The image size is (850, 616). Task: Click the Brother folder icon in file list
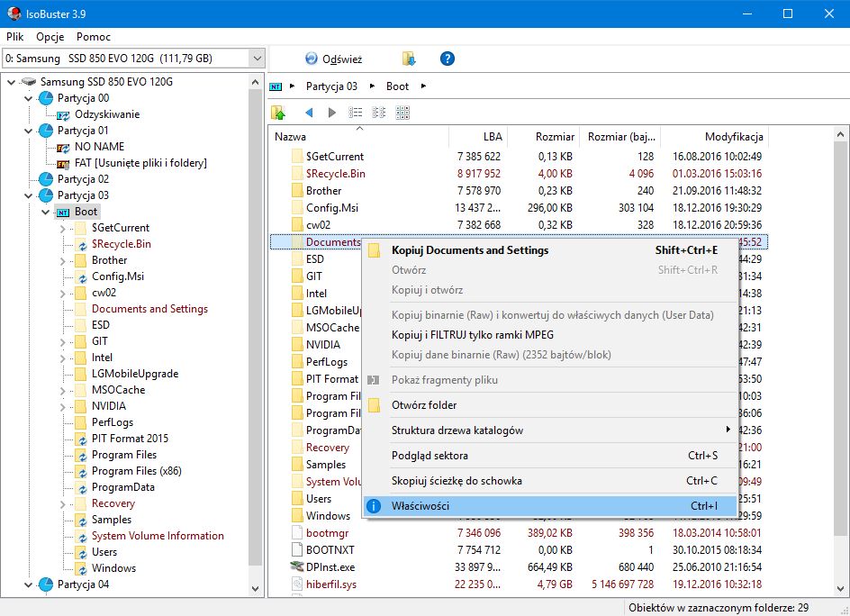(296, 191)
